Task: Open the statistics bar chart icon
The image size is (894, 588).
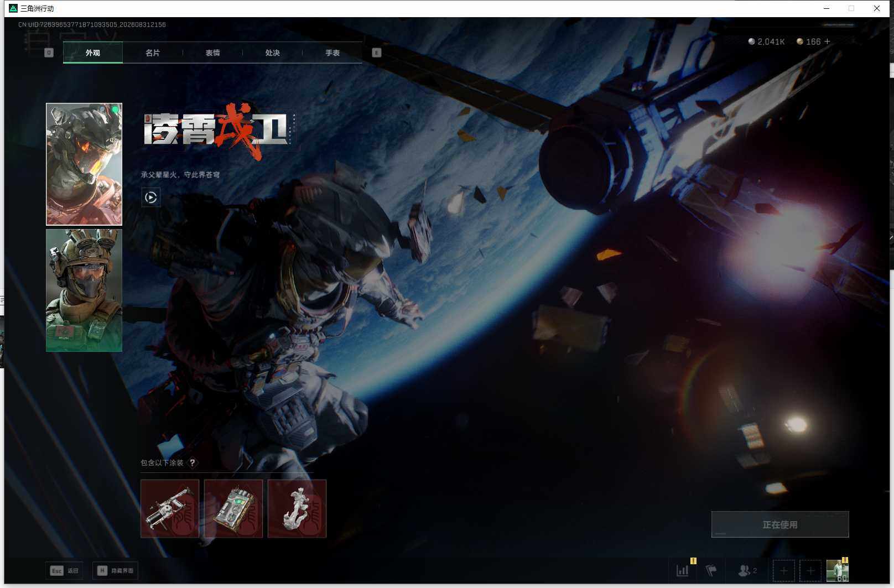Action: point(683,570)
